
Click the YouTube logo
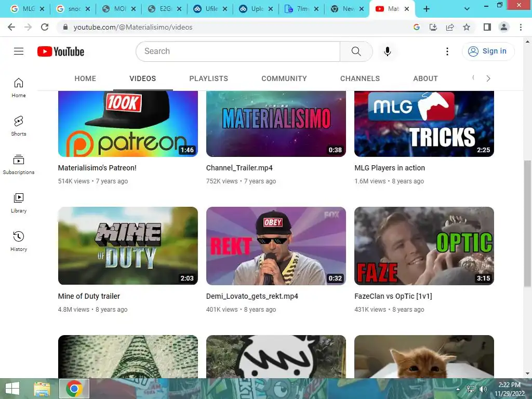pyautogui.click(x=61, y=51)
